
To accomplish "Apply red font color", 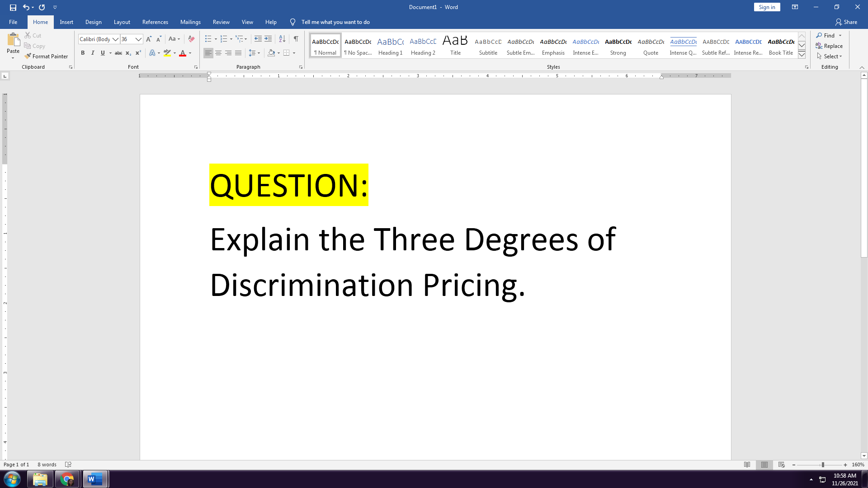I will pyautogui.click(x=183, y=53).
